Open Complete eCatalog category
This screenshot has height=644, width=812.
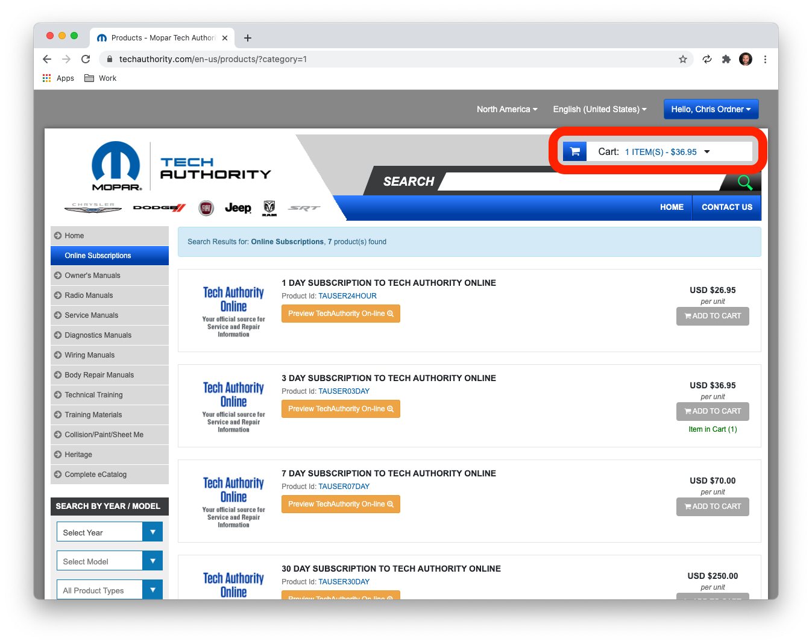[x=110, y=475]
